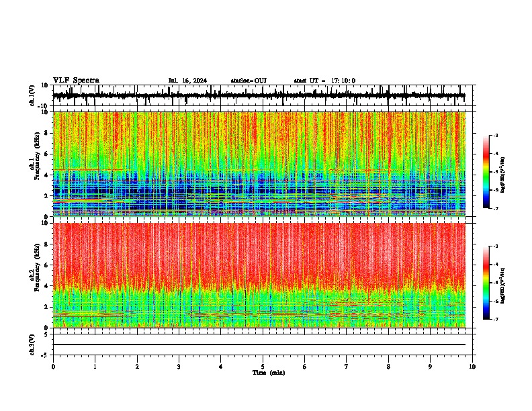The width and height of the screenshot is (532, 411).
Task: Click time axis tick label "0"
Action: (53, 367)
